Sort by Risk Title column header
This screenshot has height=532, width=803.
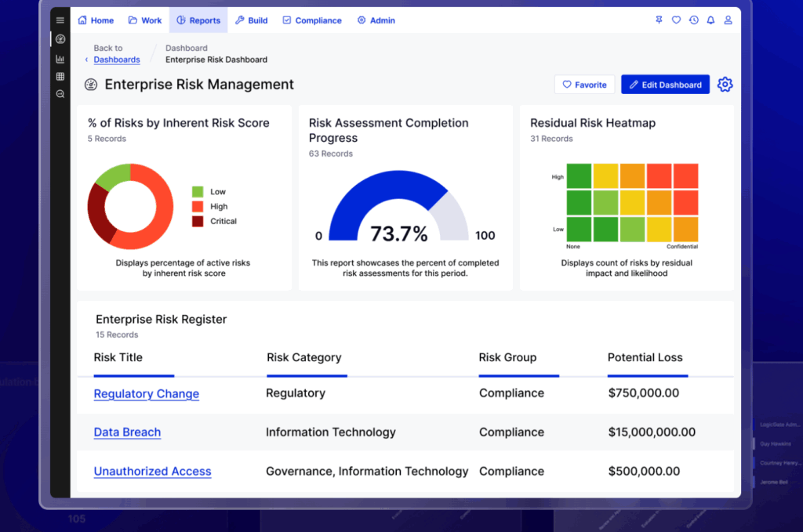(118, 357)
